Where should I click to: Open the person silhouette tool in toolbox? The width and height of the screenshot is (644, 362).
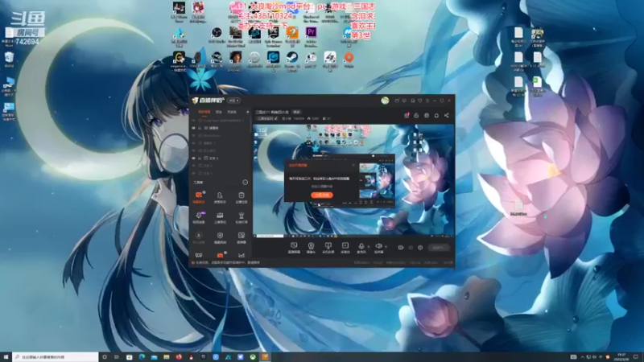[x=220, y=197]
